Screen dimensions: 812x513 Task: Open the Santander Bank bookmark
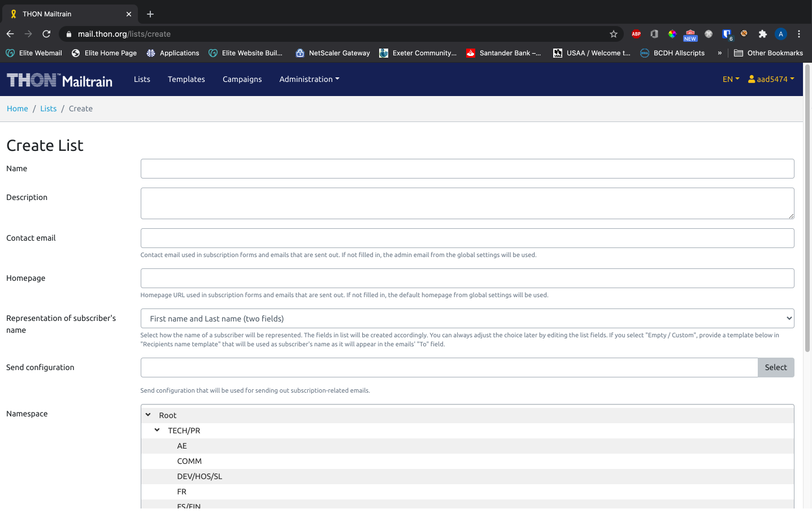click(x=503, y=53)
